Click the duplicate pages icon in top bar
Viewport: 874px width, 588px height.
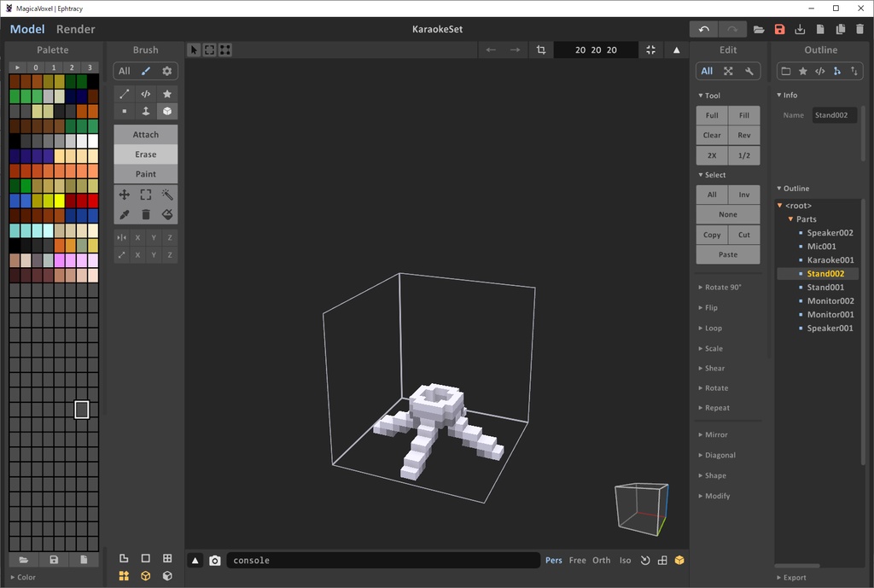840,30
